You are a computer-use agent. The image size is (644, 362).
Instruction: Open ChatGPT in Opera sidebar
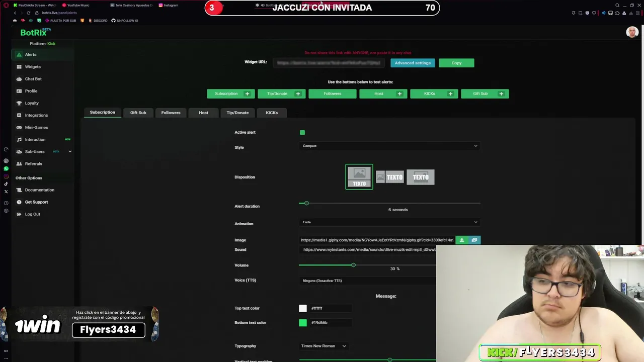pyautogui.click(x=6, y=161)
